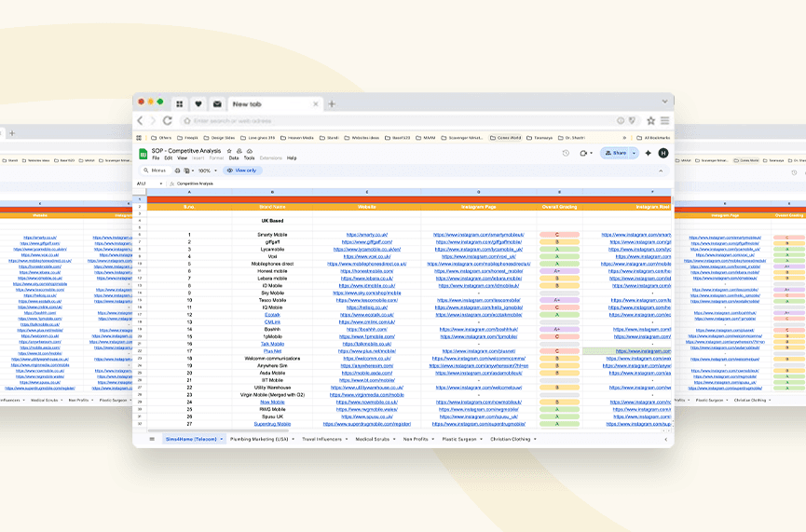Image resolution: width=806 pixels, height=532 pixels.
Task: Open the Data menu
Action: (233, 157)
